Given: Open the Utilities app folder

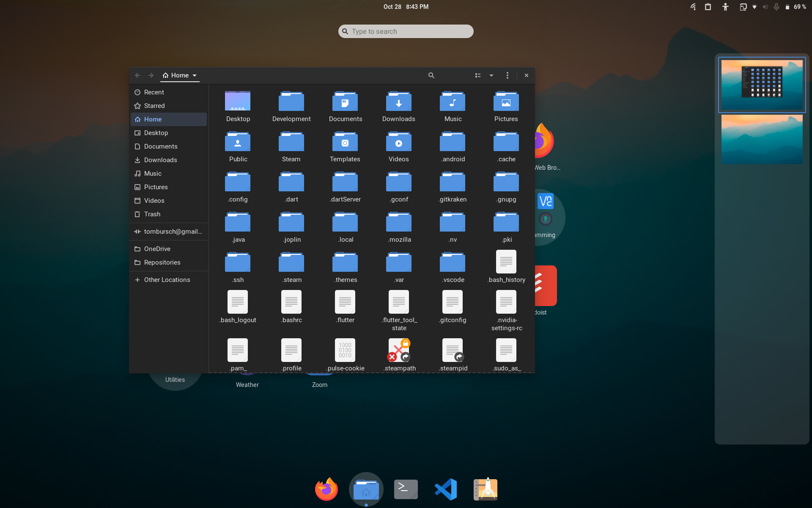Looking at the screenshot, I should pos(175,380).
